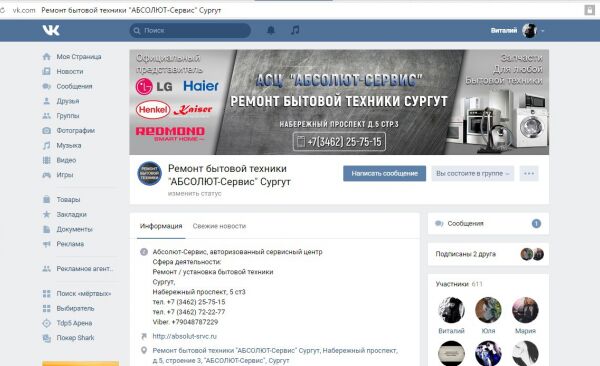
Task: Open the Товары sidebar icon
Action: (46, 199)
